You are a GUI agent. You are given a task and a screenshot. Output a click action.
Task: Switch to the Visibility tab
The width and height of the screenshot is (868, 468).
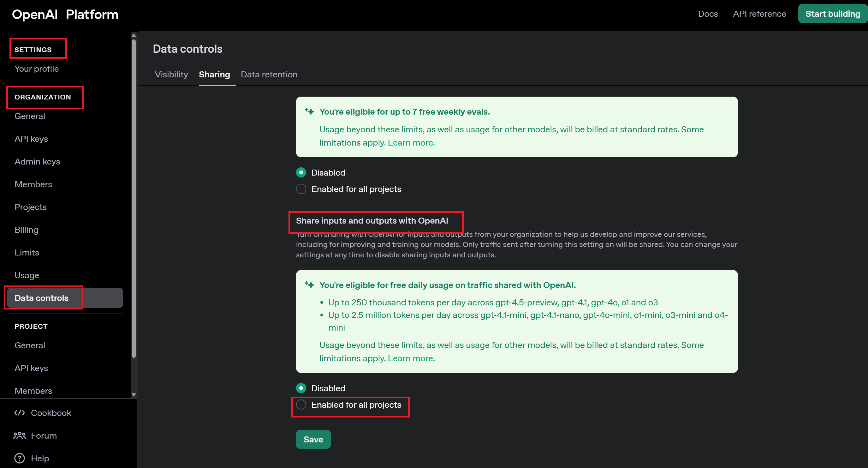[171, 75]
